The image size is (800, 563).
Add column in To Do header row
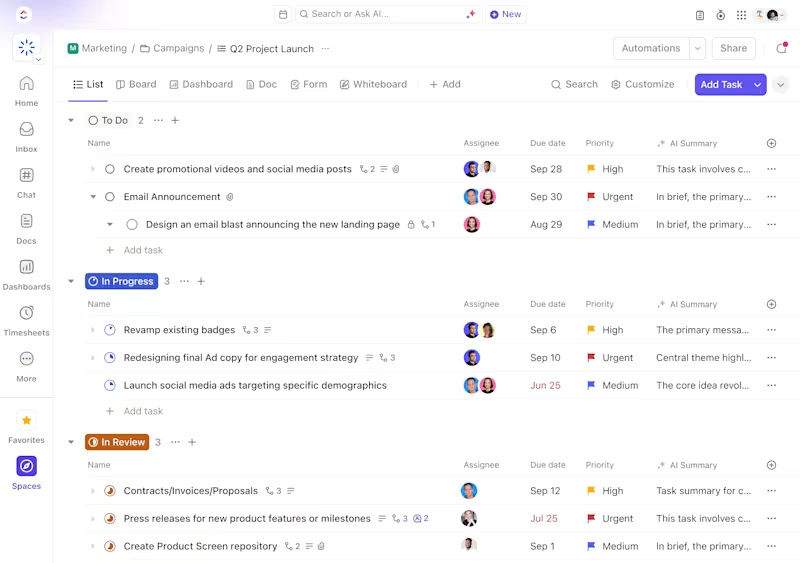coord(771,143)
